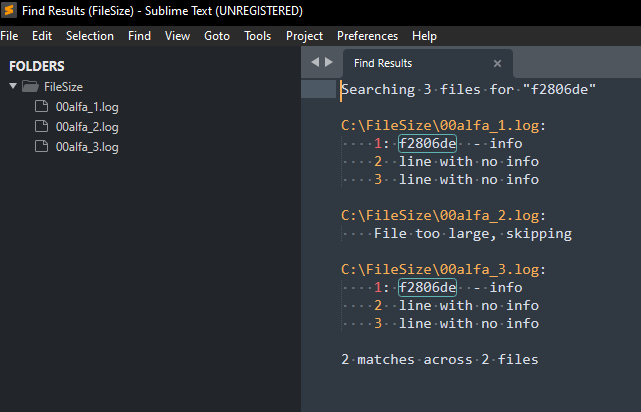
Task: Click highlighted f2806de match under 00alfa_3.log
Action: pos(427,287)
